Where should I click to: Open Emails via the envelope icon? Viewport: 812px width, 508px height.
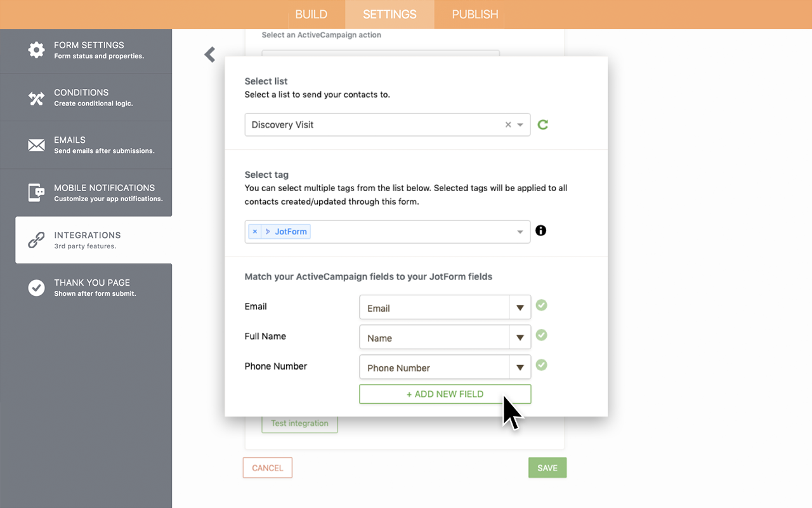click(x=37, y=145)
